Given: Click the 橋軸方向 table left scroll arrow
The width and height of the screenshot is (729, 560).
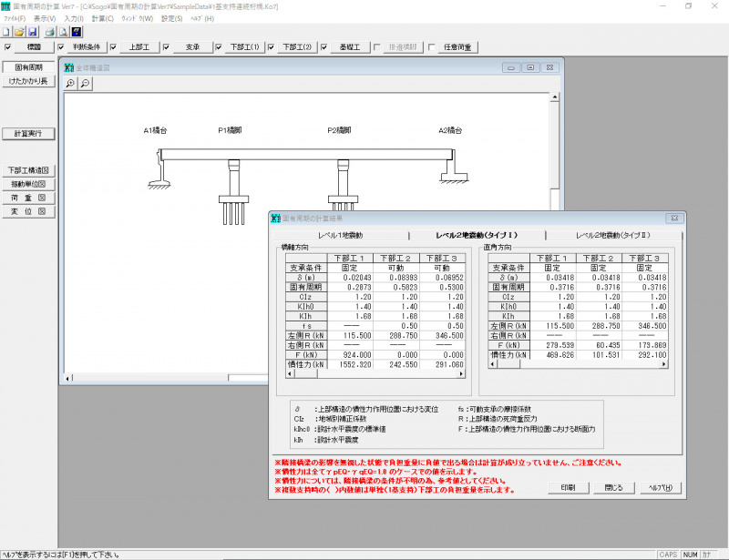Looking at the screenshot, I should 291,374.
